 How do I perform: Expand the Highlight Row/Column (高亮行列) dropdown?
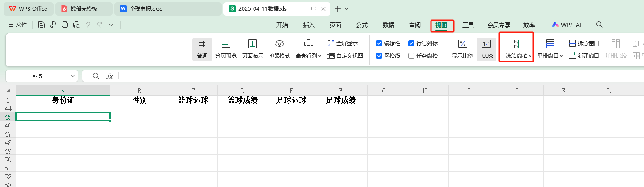point(308,56)
